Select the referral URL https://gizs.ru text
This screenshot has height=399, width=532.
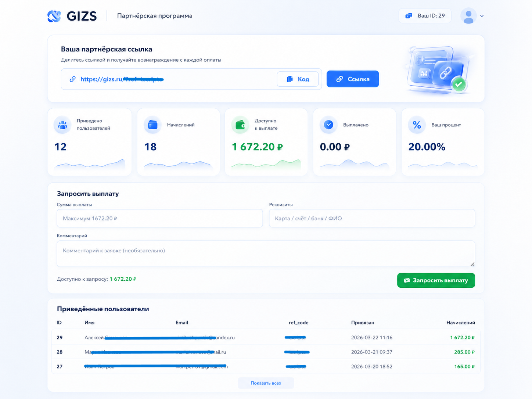122,79
